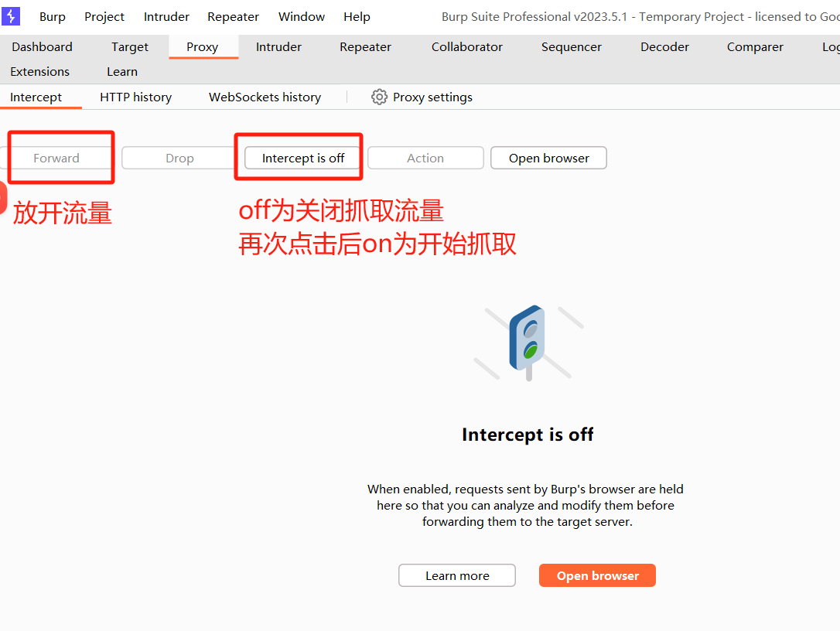Open the WebSockets history sub-tab
Image resolution: width=840 pixels, height=631 pixels.
265,97
